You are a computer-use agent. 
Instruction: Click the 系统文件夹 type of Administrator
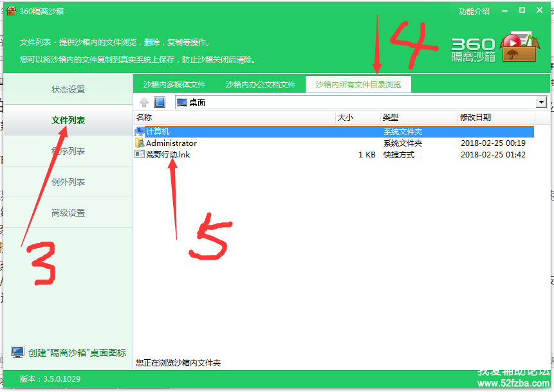tap(403, 143)
